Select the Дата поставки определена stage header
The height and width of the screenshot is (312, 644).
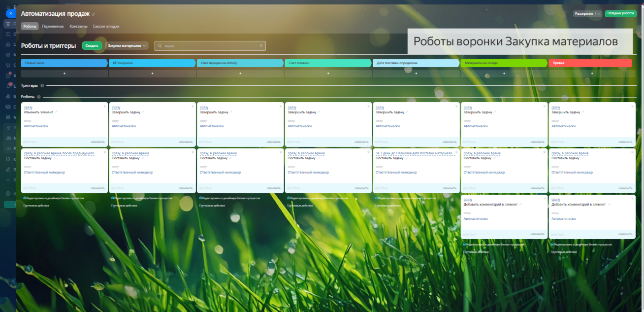click(417, 63)
